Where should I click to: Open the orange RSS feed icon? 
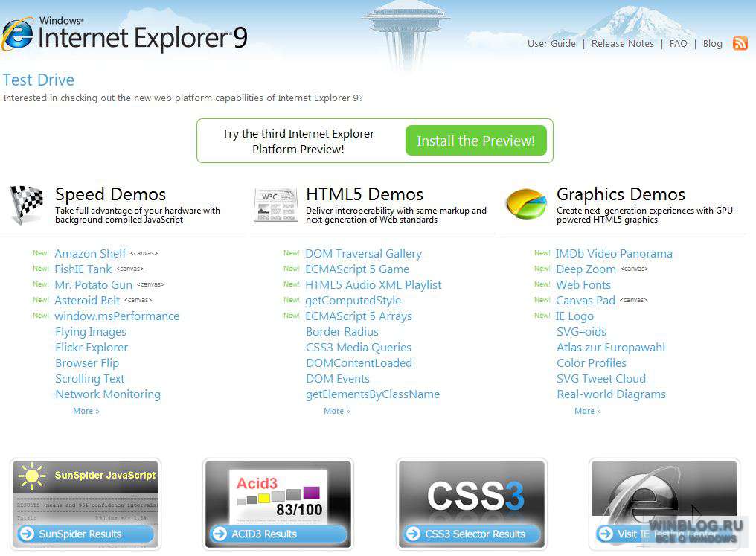point(740,43)
